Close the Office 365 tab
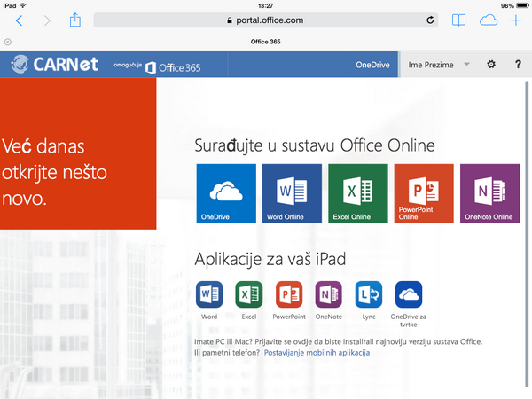The image size is (532, 399). tap(7, 42)
